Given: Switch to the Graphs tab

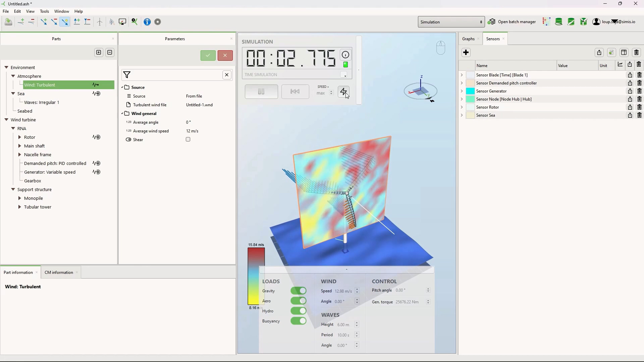Looking at the screenshot, I should click(468, 39).
